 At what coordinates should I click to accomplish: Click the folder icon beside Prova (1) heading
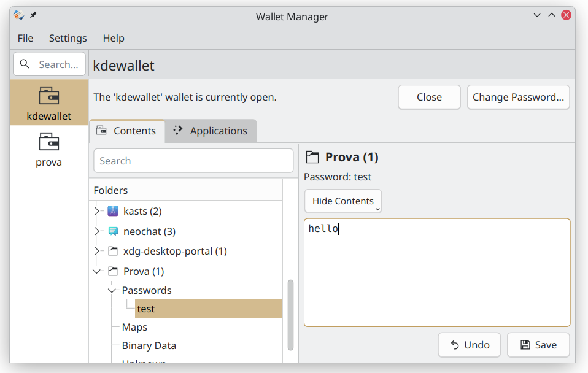coord(312,157)
